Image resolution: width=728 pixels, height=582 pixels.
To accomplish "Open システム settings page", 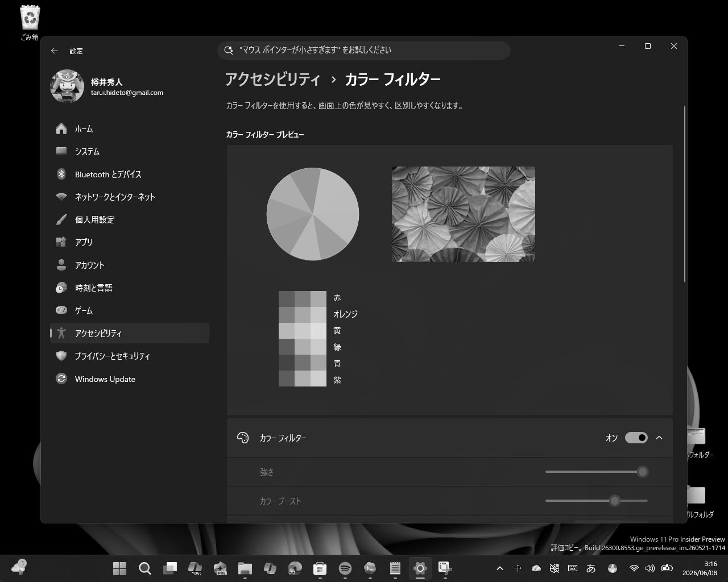I will click(130, 152).
